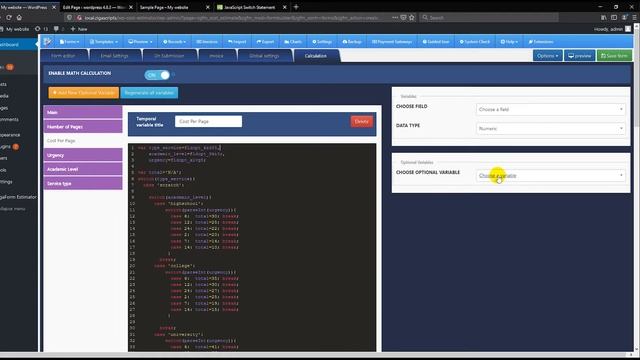Open the Choose Field dropdown
The height and width of the screenshot is (360, 640).
pos(551,109)
